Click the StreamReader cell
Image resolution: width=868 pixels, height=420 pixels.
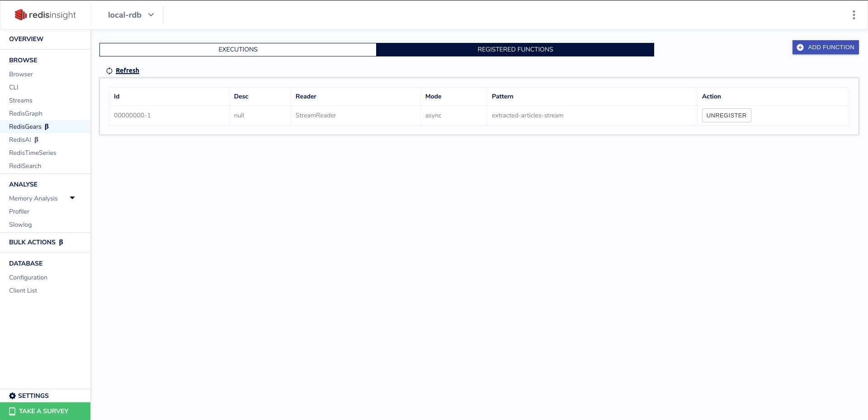(355, 116)
